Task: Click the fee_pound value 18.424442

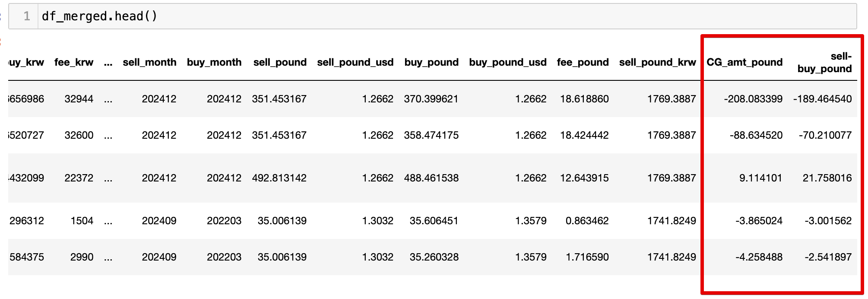Action: coord(584,135)
